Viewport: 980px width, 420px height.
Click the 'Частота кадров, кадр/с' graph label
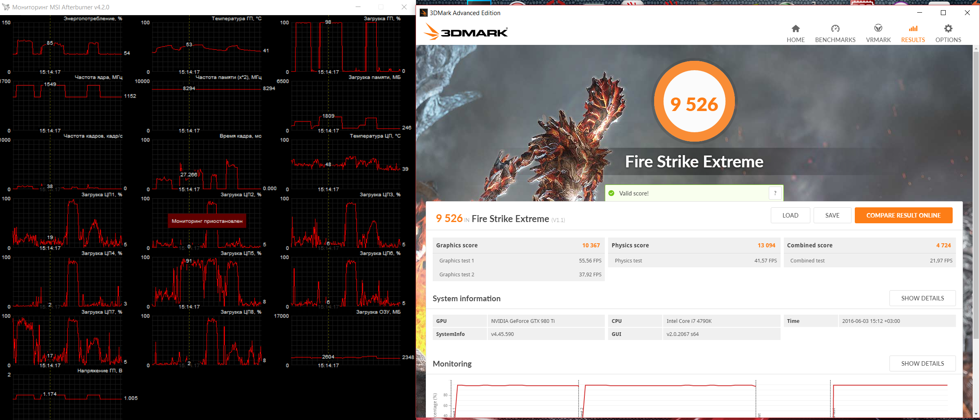click(93, 136)
